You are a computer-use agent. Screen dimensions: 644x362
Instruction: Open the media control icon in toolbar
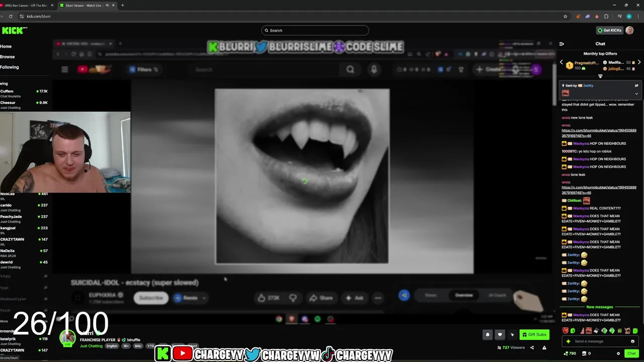[619, 16]
